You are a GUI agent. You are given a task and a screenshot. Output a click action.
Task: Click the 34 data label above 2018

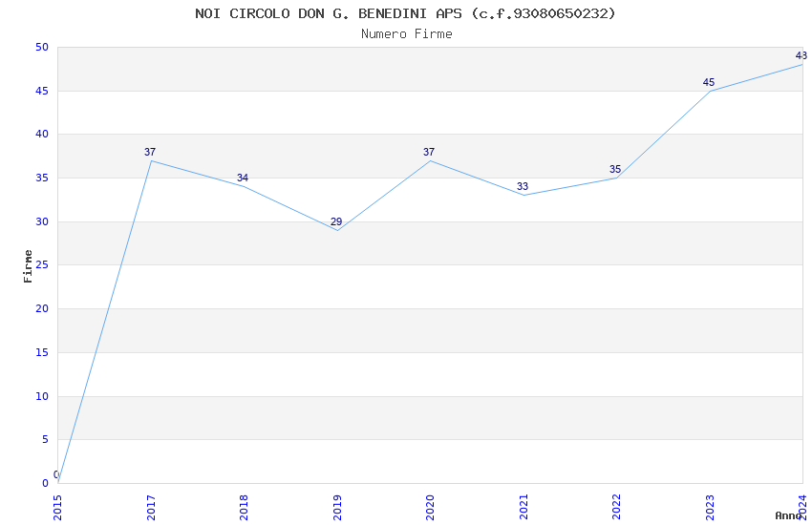pyautogui.click(x=243, y=178)
